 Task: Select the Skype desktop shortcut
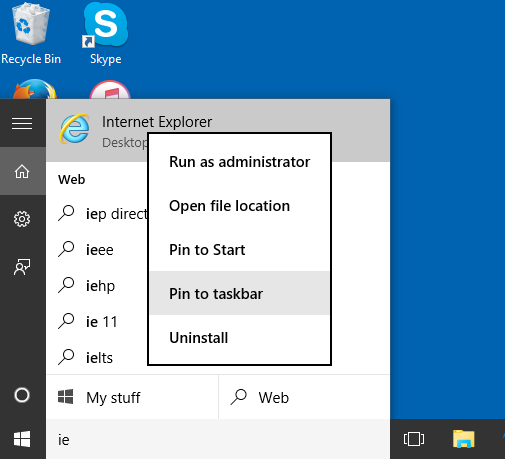[x=106, y=33]
